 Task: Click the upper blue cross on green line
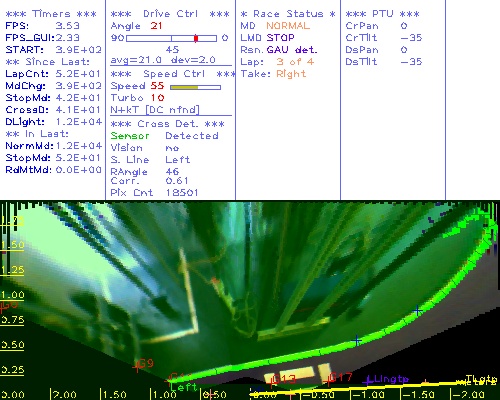[417, 311]
